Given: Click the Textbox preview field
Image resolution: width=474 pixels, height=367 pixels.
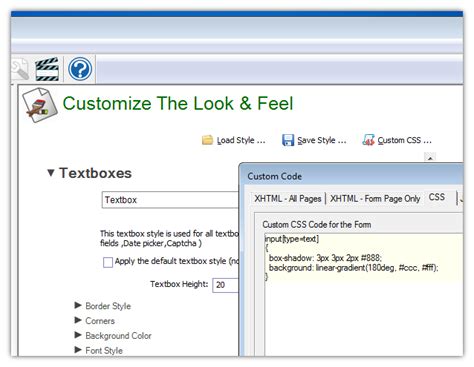Looking at the screenshot, I should tap(170, 200).
